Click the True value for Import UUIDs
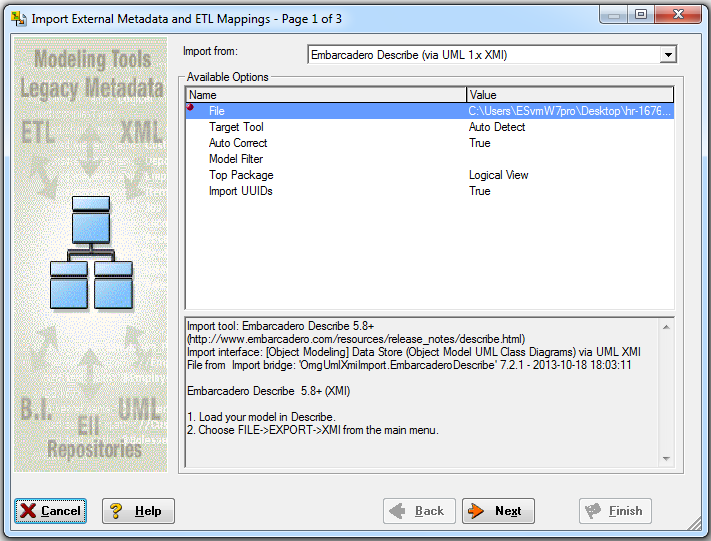This screenshot has height=541, width=711. pyautogui.click(x=480, y=191)
